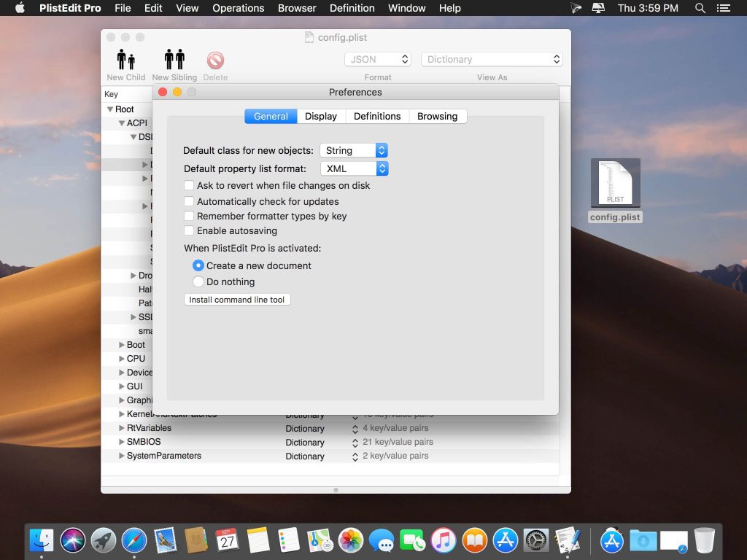The width and height of the screenshot is (747, 560).
Task: Open the JSON format dropdown
Action: coord(377,59)
